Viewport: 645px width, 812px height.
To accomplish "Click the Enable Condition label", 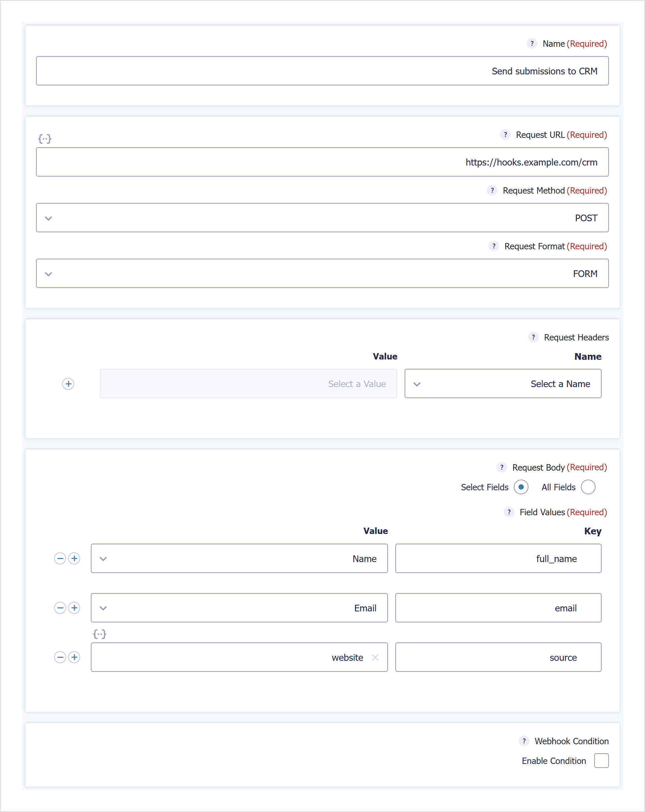I will coord(554,761).
